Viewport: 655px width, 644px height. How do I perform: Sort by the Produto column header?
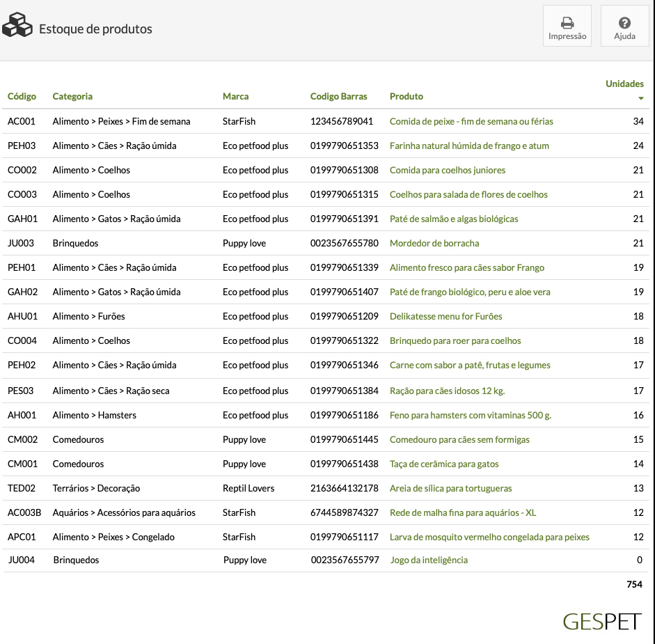click(407, 96)
